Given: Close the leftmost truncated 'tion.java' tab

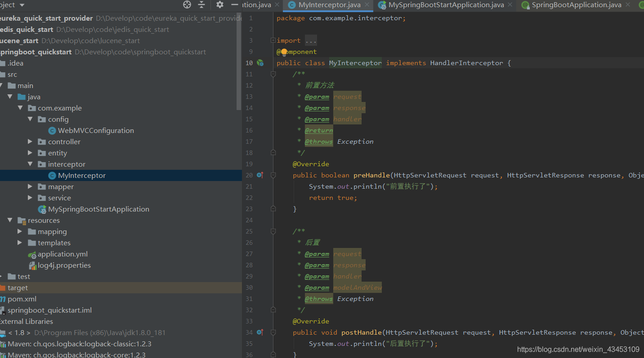Looking at the screenshot, I should [x=277, y=5].
